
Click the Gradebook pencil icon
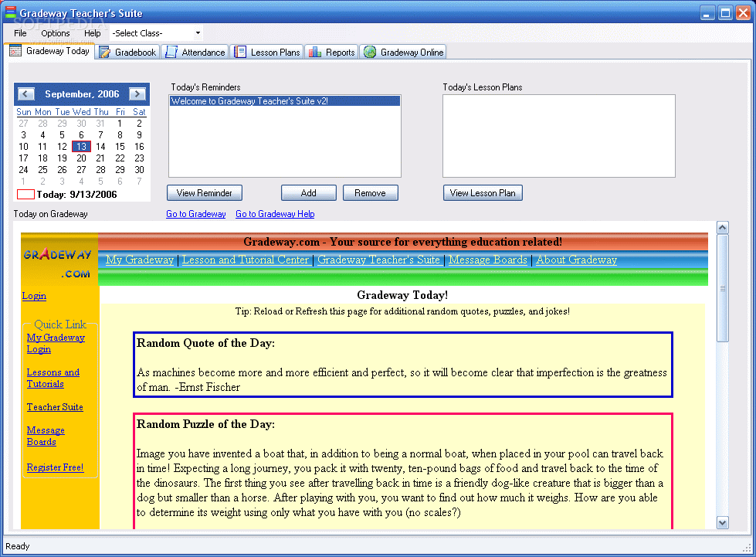point(104,52)
